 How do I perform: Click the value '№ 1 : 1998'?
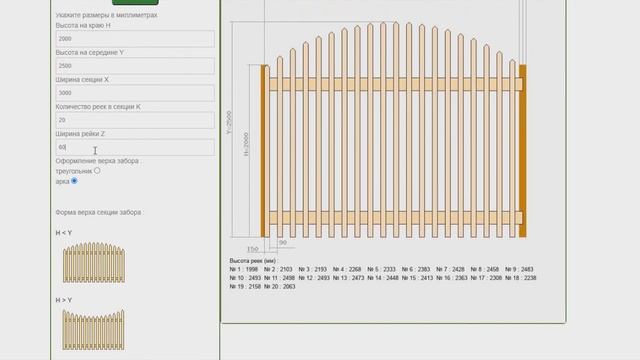[x=244, y=269]
